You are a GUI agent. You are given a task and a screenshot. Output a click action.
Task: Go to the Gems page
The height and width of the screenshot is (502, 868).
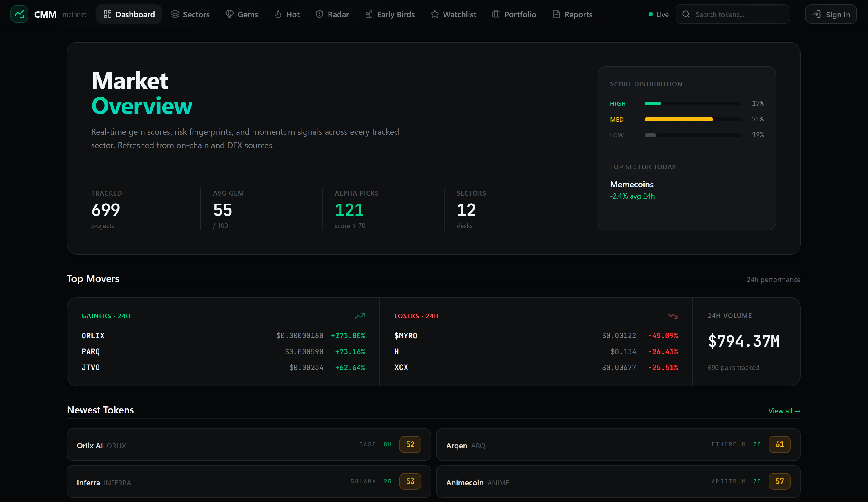[x=242, y=14]
